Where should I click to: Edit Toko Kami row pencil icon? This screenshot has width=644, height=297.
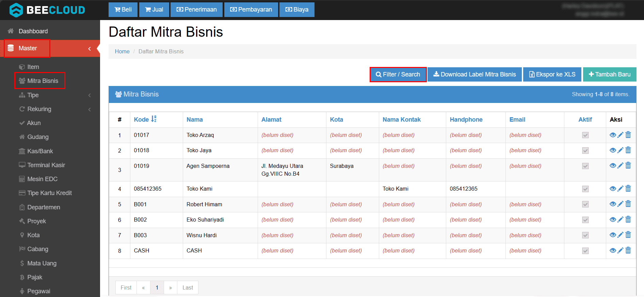pyautogui.click(x=621, y=189)
